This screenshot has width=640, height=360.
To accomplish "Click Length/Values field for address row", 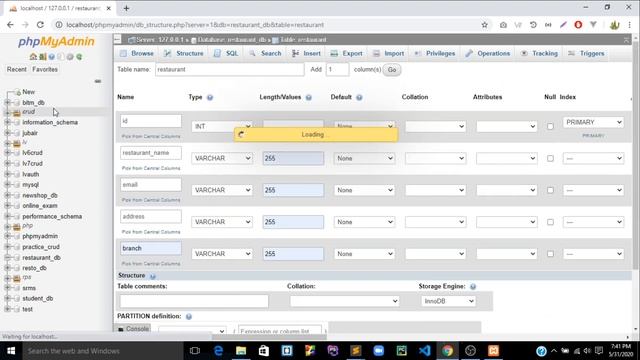I will tap(293, 222).
